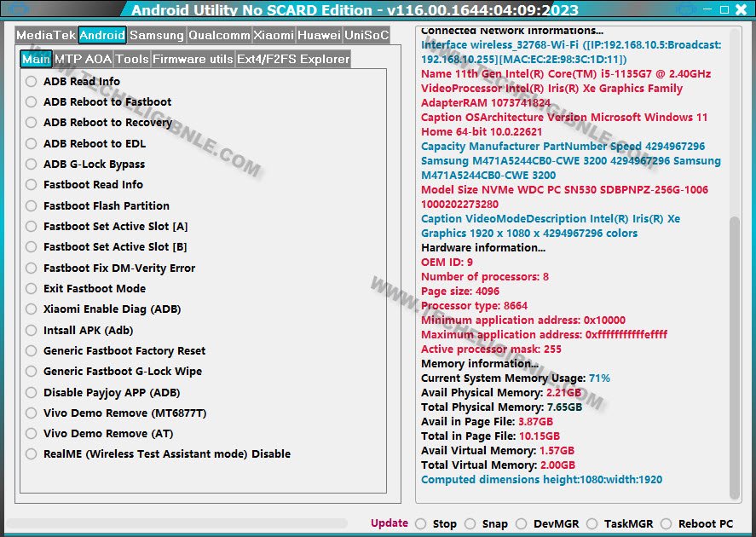Click 'Avail in Page File: 3.87GB' line
This screenshot has height=537, width=756.
[x=487, y=421]
